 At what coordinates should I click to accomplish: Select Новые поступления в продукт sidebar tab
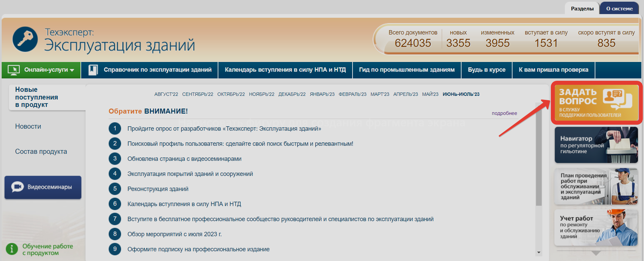click(x=46, y=97)
